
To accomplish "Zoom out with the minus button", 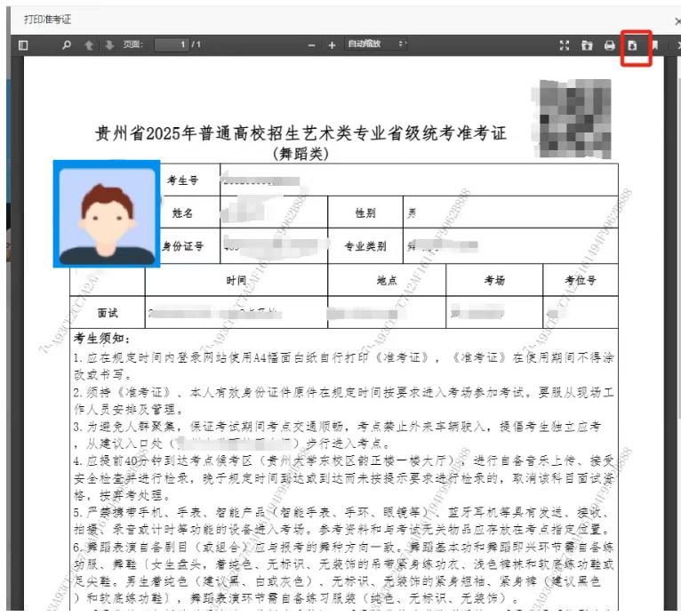I will coord(311,45).
